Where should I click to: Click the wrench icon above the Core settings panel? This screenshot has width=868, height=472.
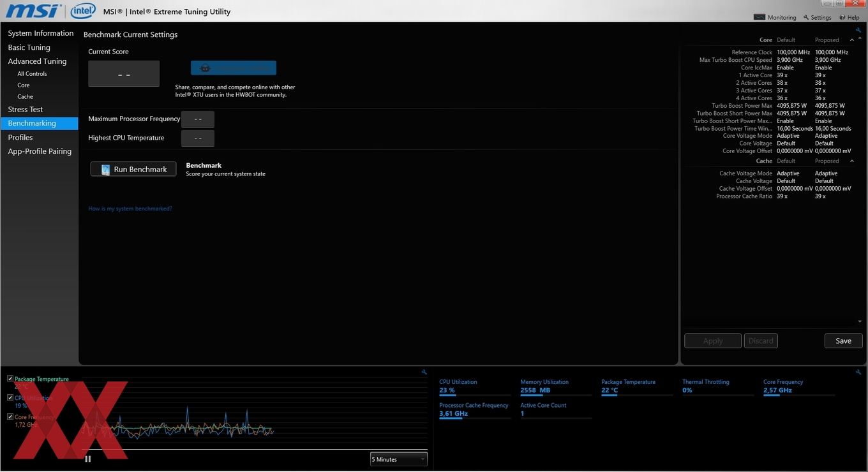(x=858, y=30)
